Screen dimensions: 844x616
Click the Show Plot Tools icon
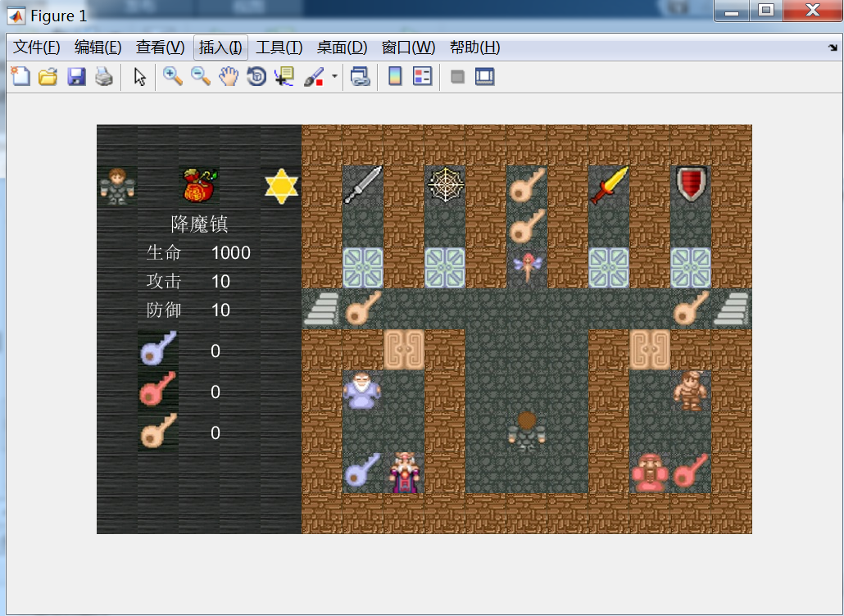[x=485, y=76]
